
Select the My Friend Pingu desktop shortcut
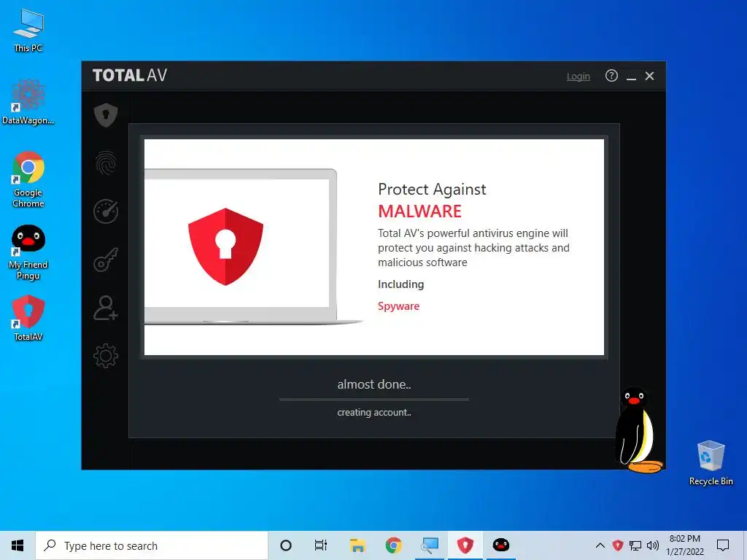click(28, 252)
